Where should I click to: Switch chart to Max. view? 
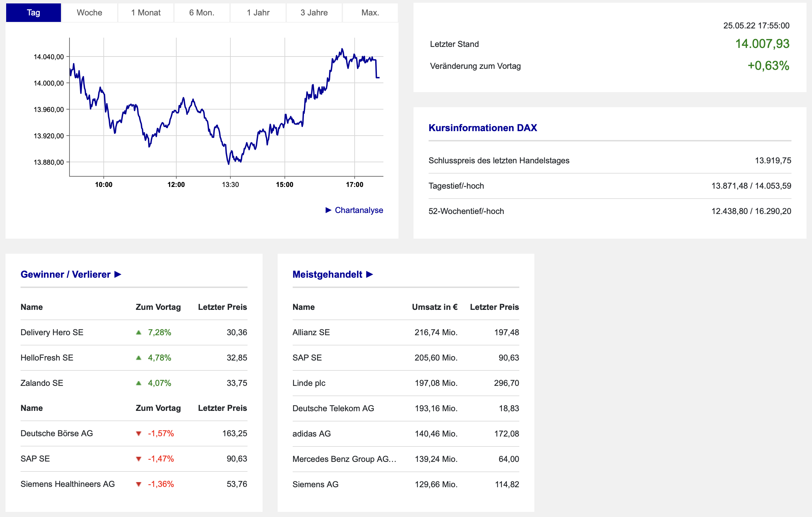pos(370,13)
